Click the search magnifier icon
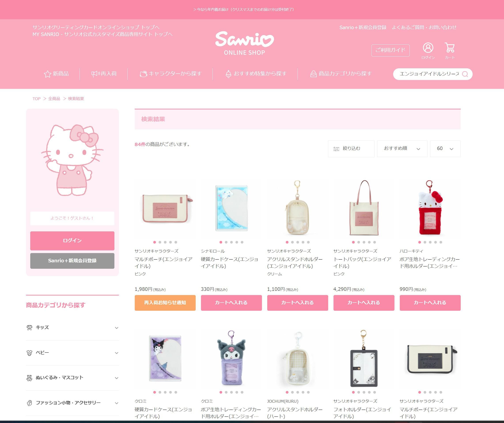Screen dimensions: 504x423 (x=465, y=74)
